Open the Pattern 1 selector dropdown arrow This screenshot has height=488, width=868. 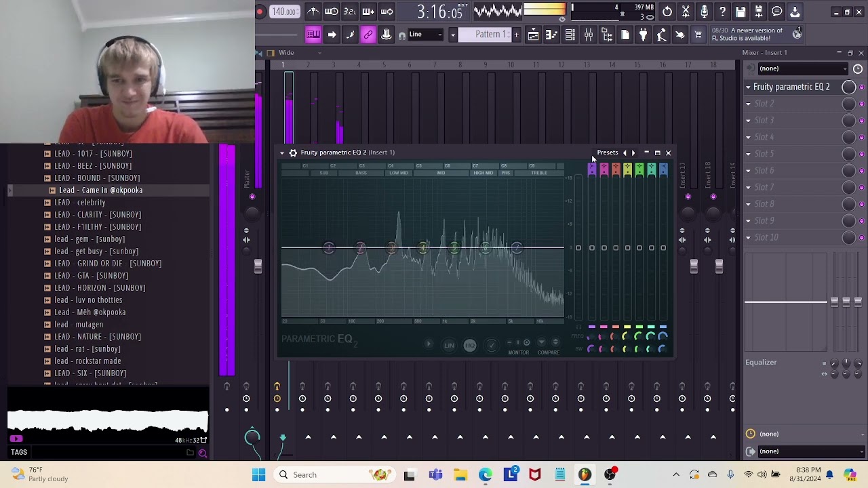pos(453,35)
